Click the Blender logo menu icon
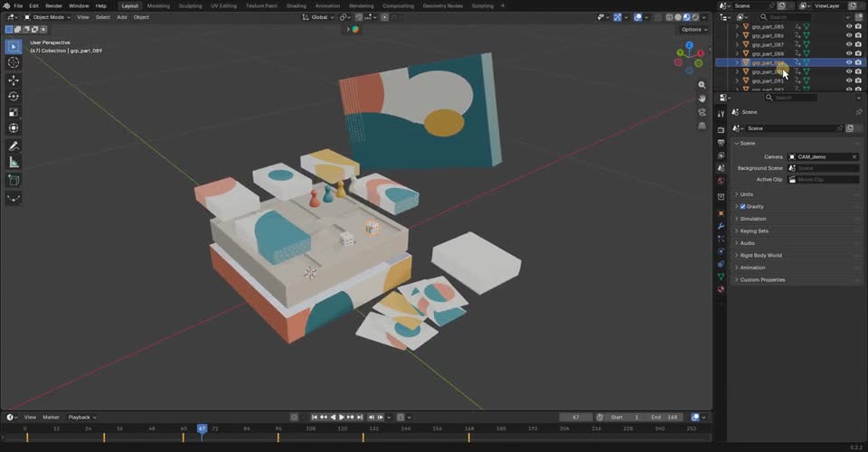The height and width of the screenshot is (452, 868). pyautogui.click(x=6, y=5)
